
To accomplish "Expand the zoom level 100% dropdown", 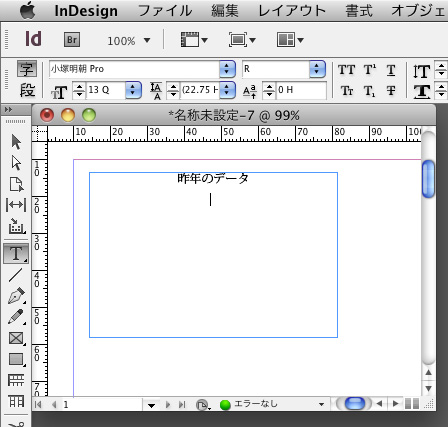I will coord(147,41).
